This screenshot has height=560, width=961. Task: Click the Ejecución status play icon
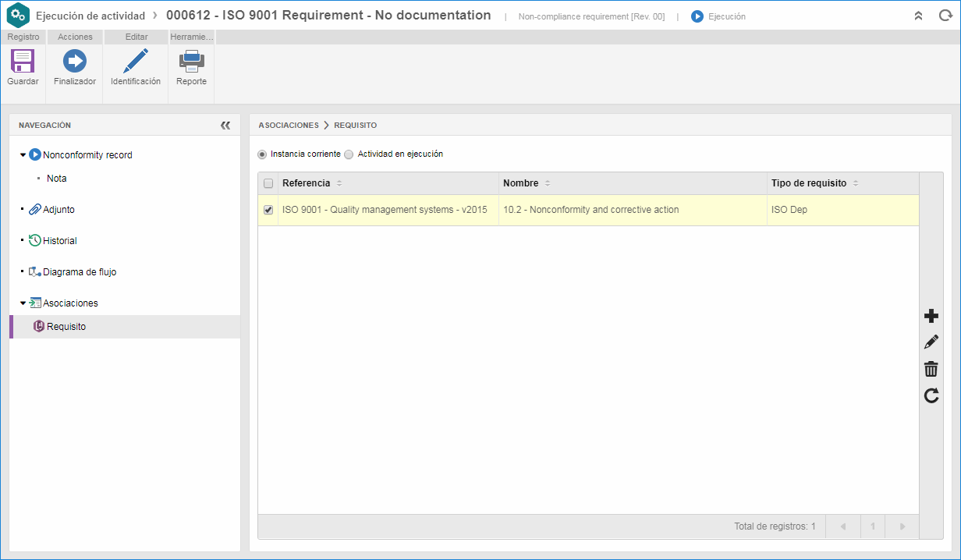click(697, 16)
